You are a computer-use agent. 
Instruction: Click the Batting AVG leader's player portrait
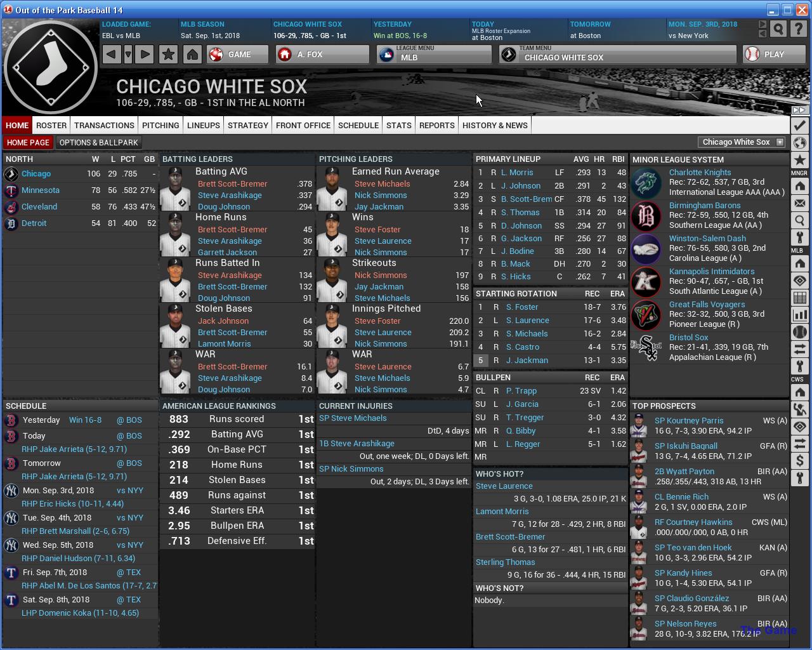(x=175, y=189)
